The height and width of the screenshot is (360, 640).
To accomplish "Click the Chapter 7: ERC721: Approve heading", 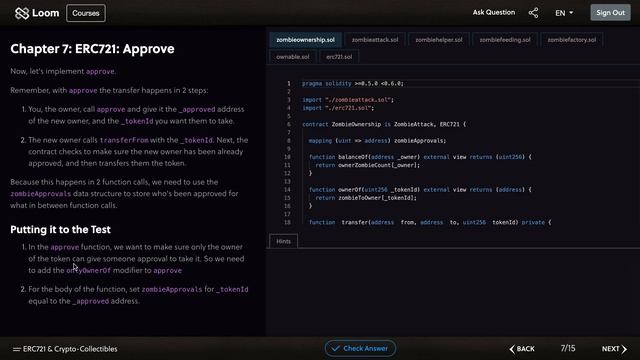I will click(x=92, y=49).
